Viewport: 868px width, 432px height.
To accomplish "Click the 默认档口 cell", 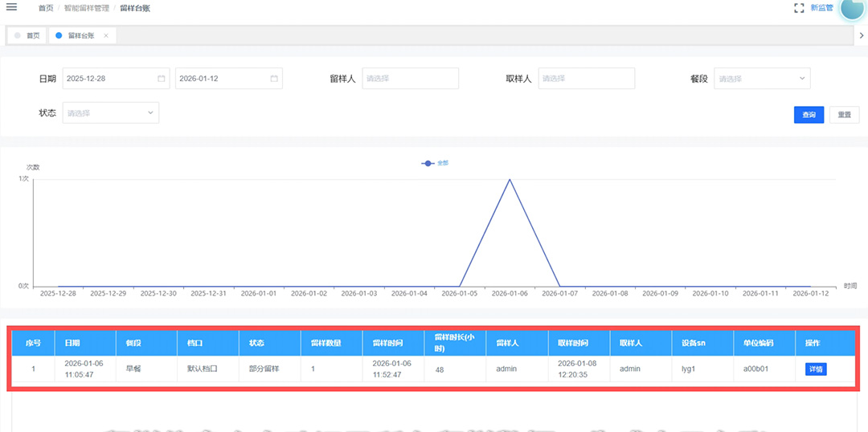I will (x=208, y=369).
